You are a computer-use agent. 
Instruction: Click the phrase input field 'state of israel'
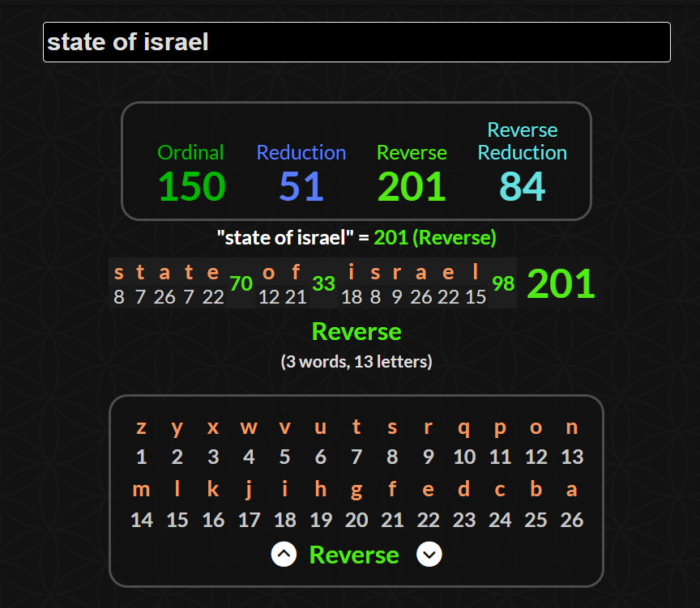(x=356, y=42)
